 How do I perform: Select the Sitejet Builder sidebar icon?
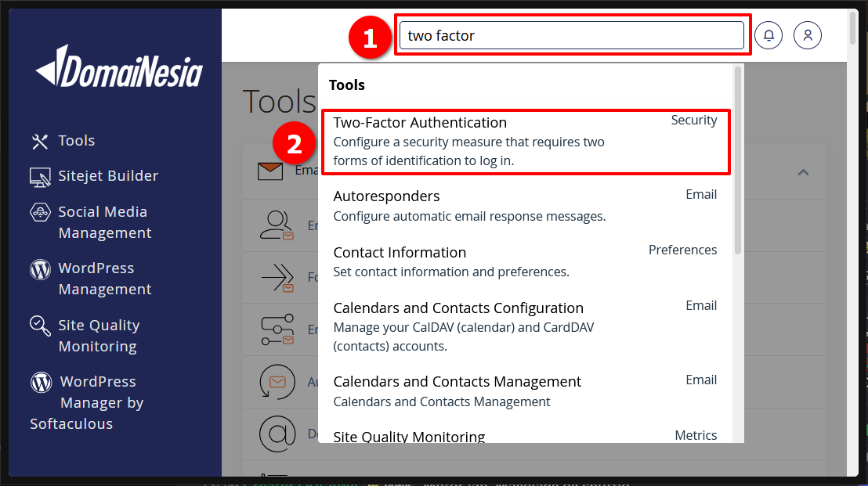coord(39,175)
